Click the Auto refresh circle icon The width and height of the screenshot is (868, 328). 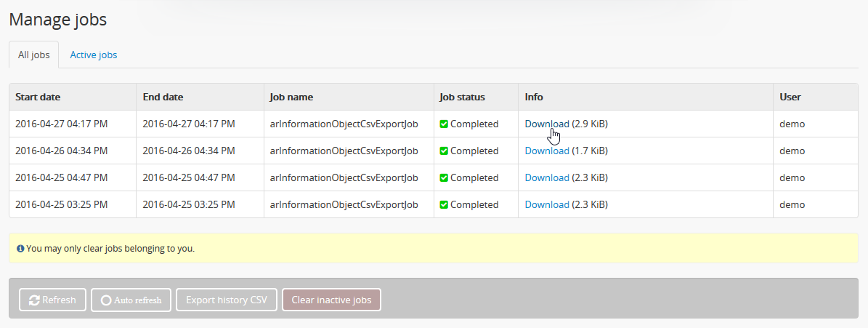click(x=106, y=300)
